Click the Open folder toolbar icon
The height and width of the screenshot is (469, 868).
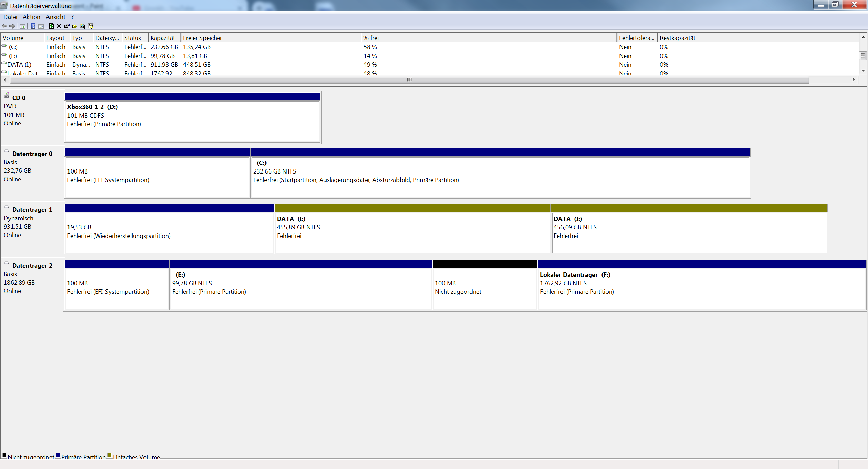coord(75,26)
